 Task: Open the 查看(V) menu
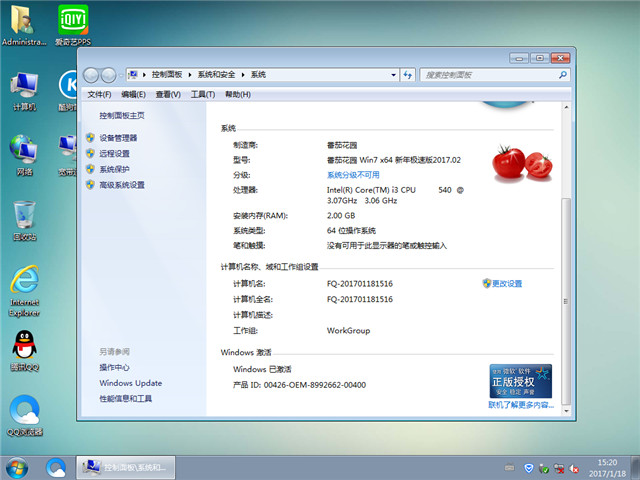click(168, 94)
